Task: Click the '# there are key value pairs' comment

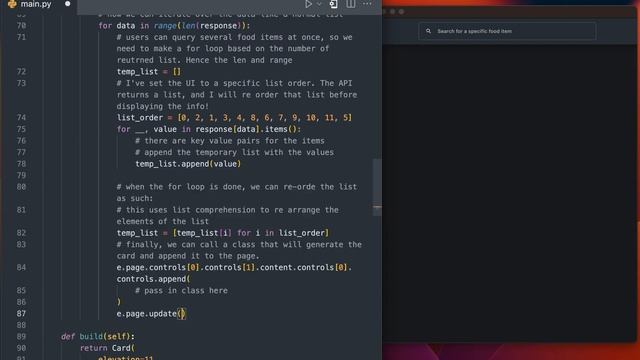Action: (x=230, y=141)
